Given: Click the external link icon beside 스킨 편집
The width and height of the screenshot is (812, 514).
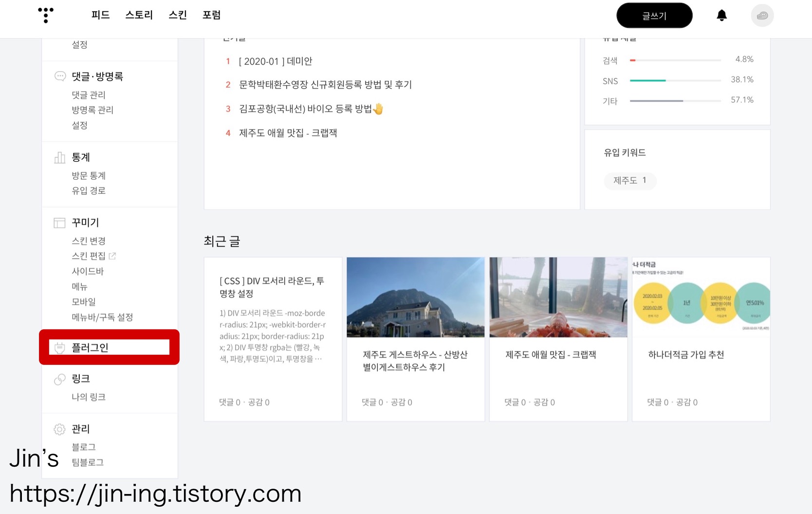Looking at the screenshot, I should pos(112,256).
